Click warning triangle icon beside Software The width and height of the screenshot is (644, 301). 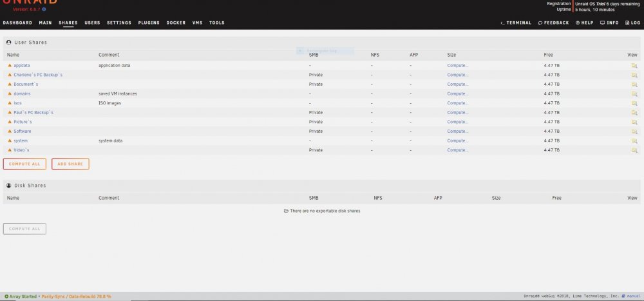click(x=10, y=131)
